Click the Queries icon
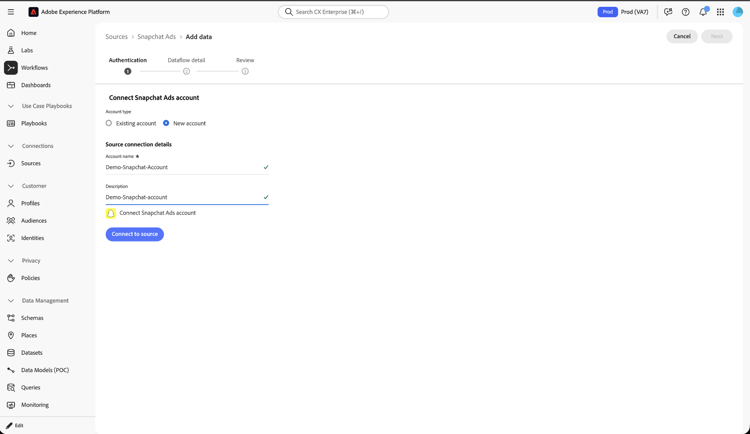 click(11, 388)
